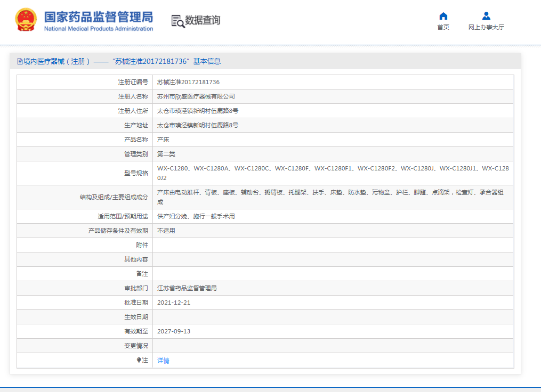
Task: Select the registration number 苏械注准20172181736 cell
Action: coord(188,82)
